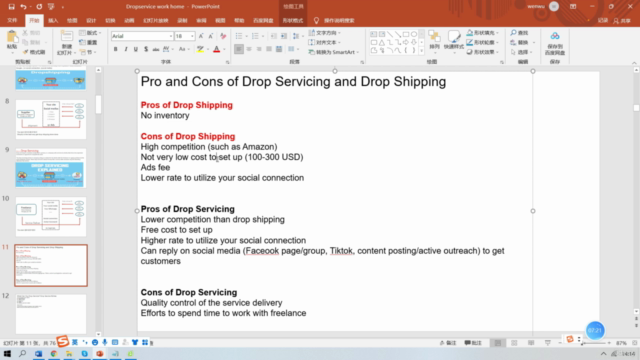640x360 pixels.
Task: Open the Windows Start menu
Action: (7, 353)
